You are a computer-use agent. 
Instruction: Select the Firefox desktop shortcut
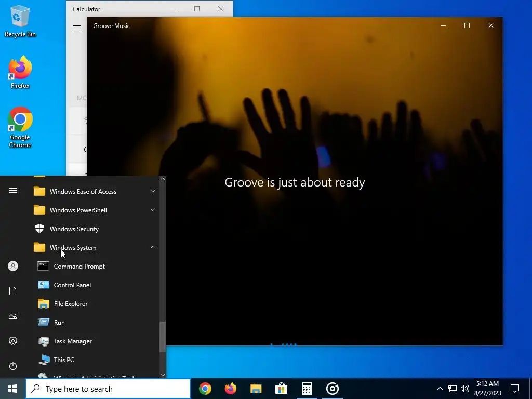pyautogui.click(x=20, y=72)
